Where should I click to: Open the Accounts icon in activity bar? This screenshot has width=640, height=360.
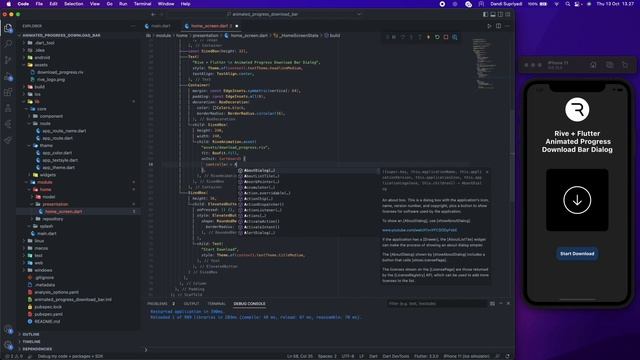coord(8,329)
